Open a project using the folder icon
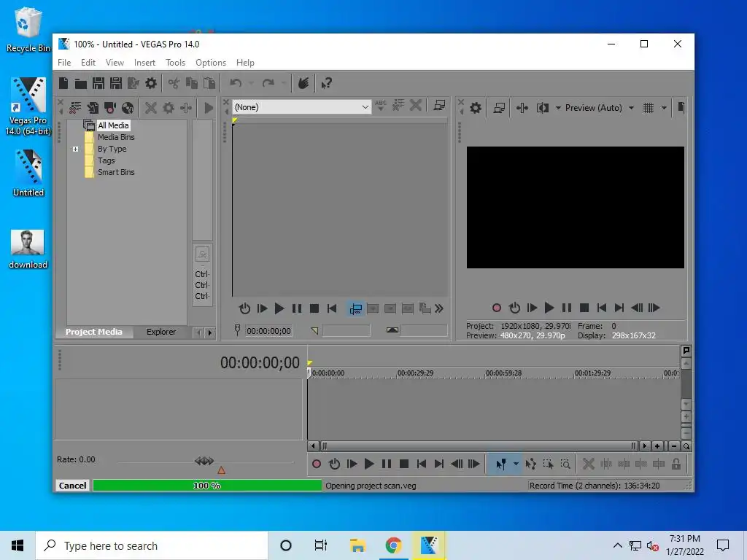 pos(80,83)
